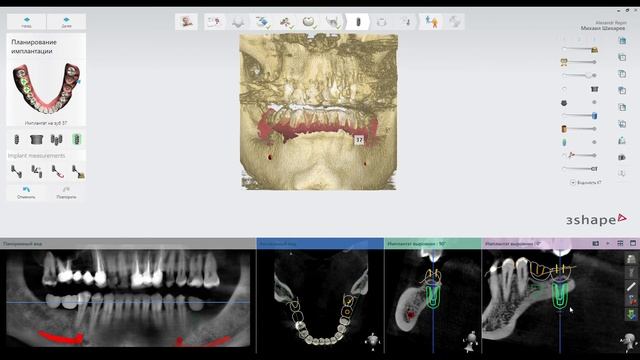Screen dimensions: 640x360
Task: Select the blue axial view header tab
Action: (x=320, y=244)
